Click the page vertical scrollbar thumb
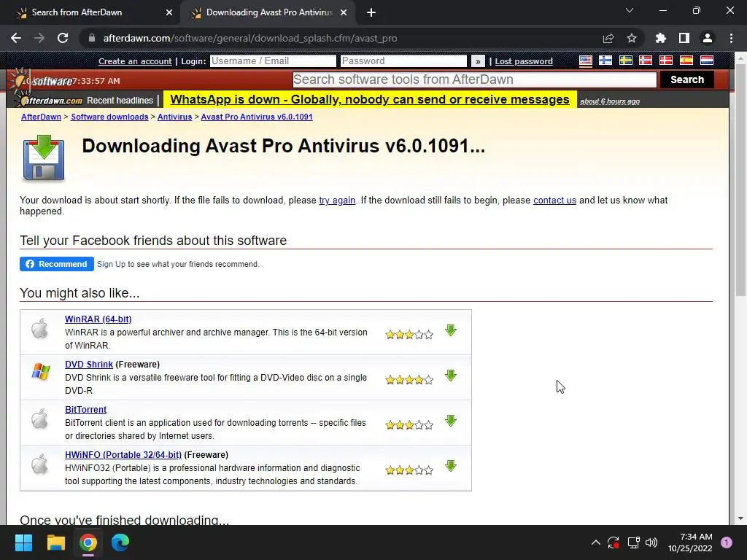The height and width of the screenshot is (560, 747). (740, 180)
